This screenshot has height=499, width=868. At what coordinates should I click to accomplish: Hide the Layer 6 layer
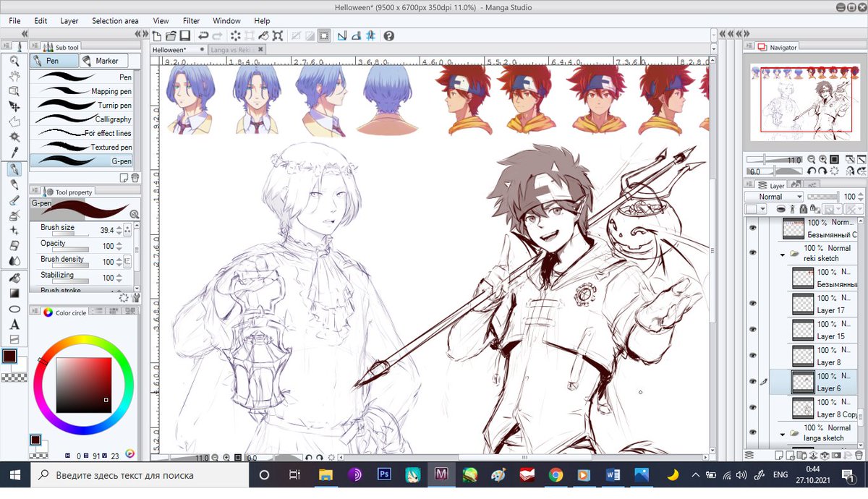(752, 382)
